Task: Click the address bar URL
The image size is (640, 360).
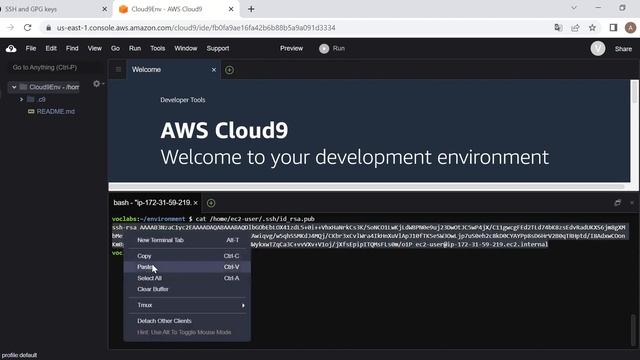Action: click(x=196, y=28)
